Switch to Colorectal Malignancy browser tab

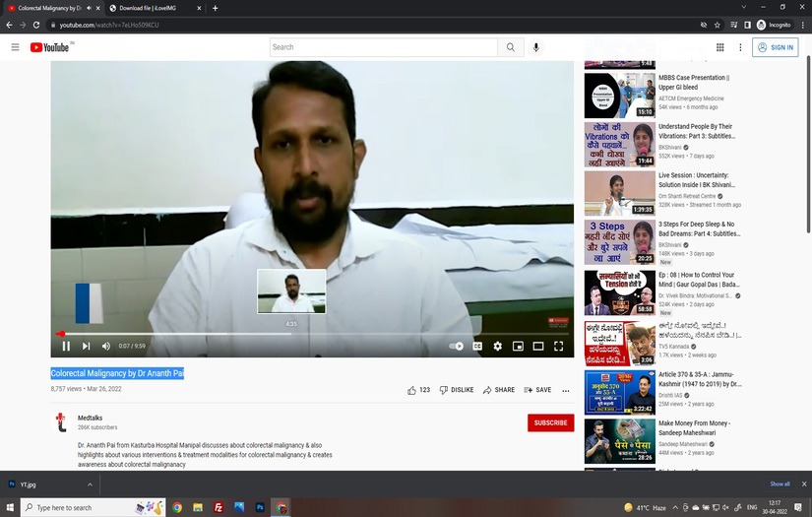coord(49,8)
